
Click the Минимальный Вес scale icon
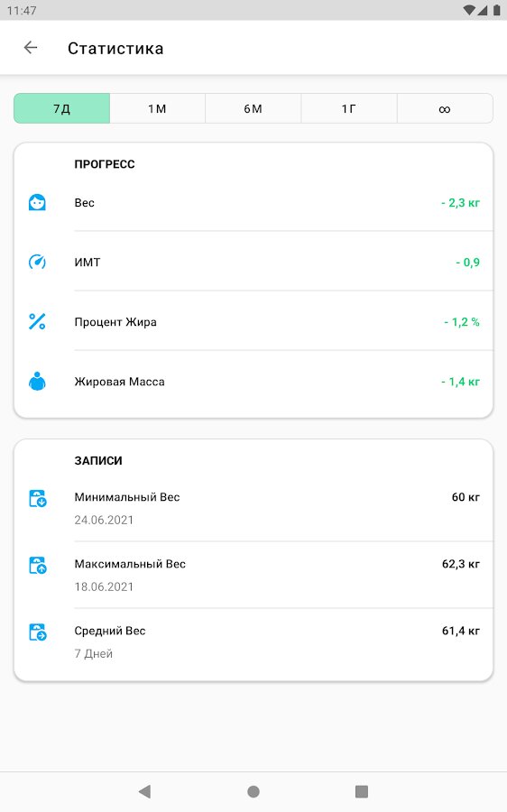38,498
